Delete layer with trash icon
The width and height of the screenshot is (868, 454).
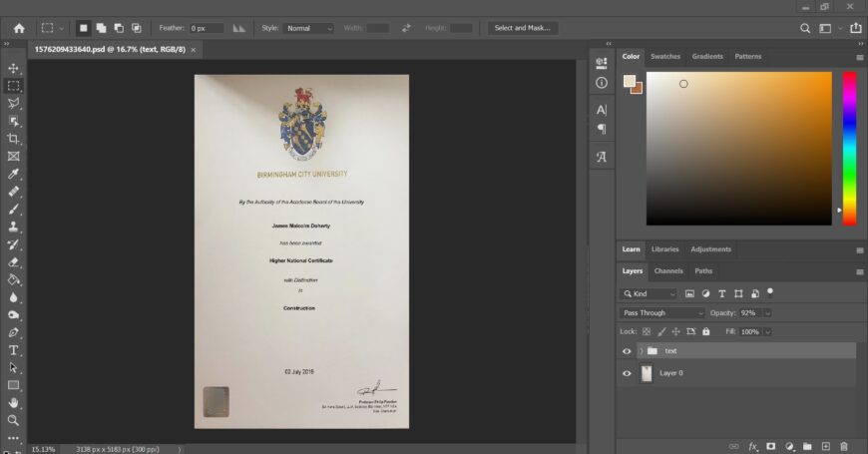(844, 446)
